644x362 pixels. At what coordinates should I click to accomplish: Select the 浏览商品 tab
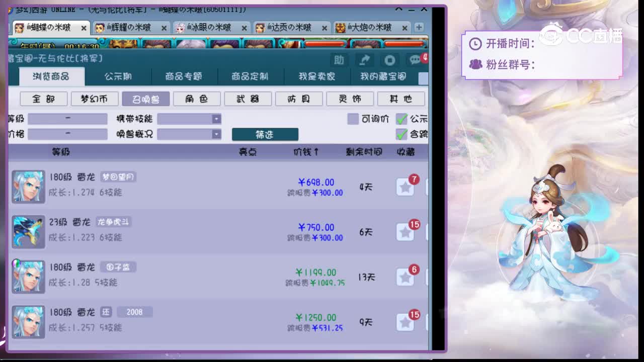(51, 76)
